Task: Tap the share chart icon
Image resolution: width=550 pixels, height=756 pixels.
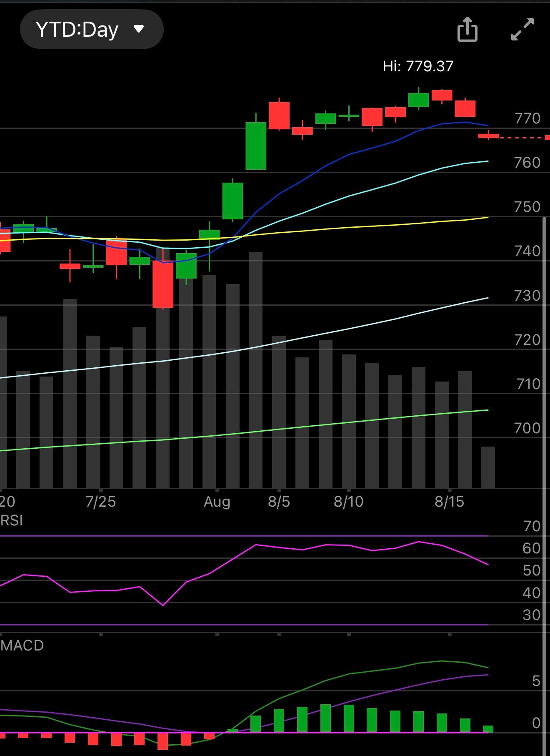Action: (x=467, y=29)
